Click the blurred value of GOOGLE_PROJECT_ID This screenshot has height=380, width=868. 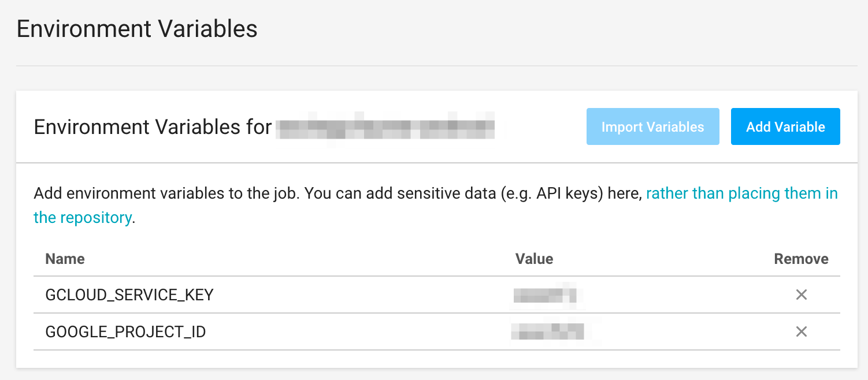pyautogui.click(x=548, y=332)
